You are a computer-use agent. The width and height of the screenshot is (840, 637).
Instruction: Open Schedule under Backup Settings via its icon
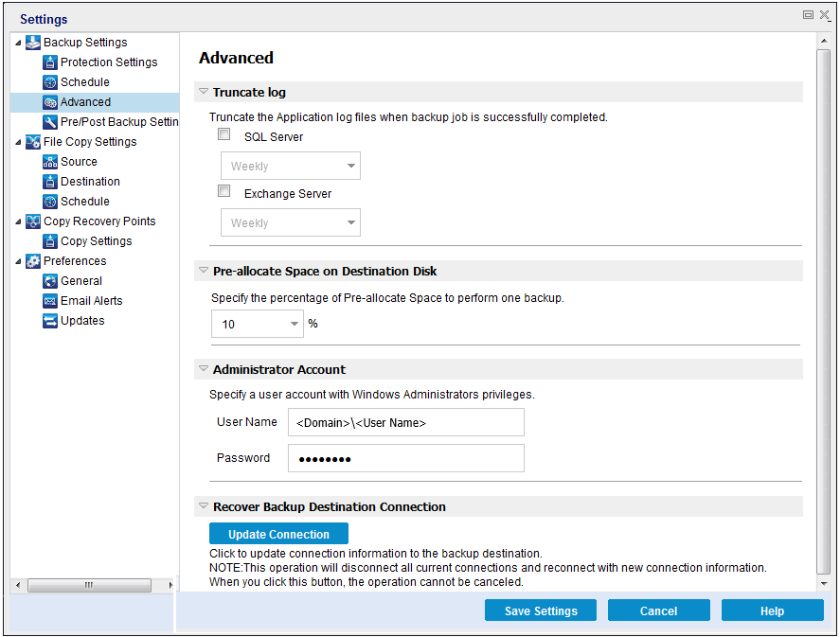(49, 81)
